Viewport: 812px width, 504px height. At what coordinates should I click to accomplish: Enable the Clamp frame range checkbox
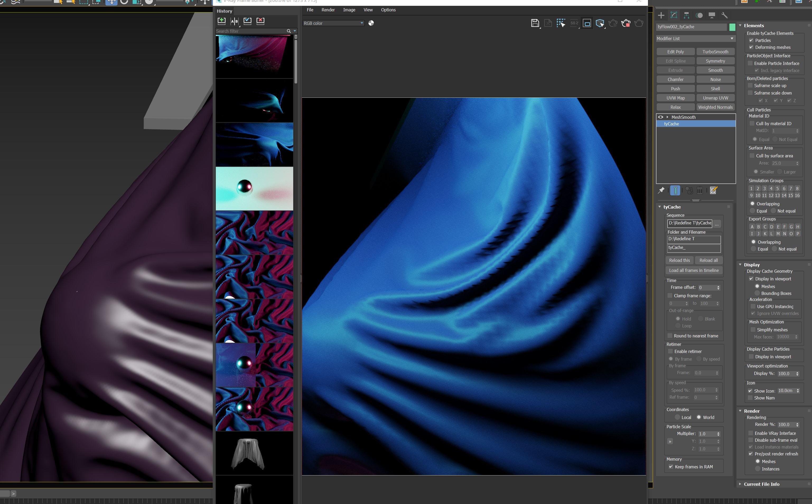670,296
